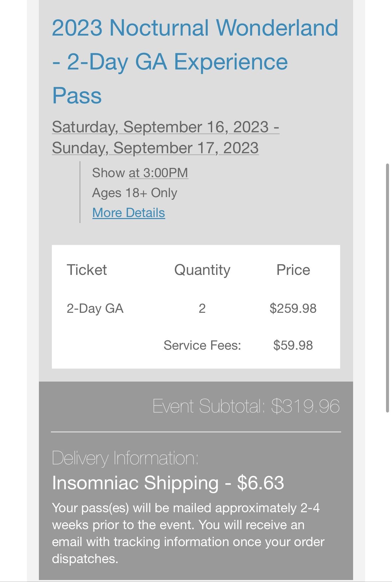This screenshot has width=392, height=582.
Task: Click the Event Subtotal $319.96 line
Action: point(246,406)
